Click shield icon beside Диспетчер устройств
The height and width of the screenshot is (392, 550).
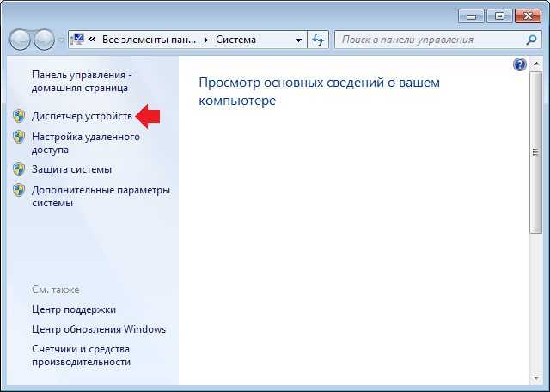[19, 116]
